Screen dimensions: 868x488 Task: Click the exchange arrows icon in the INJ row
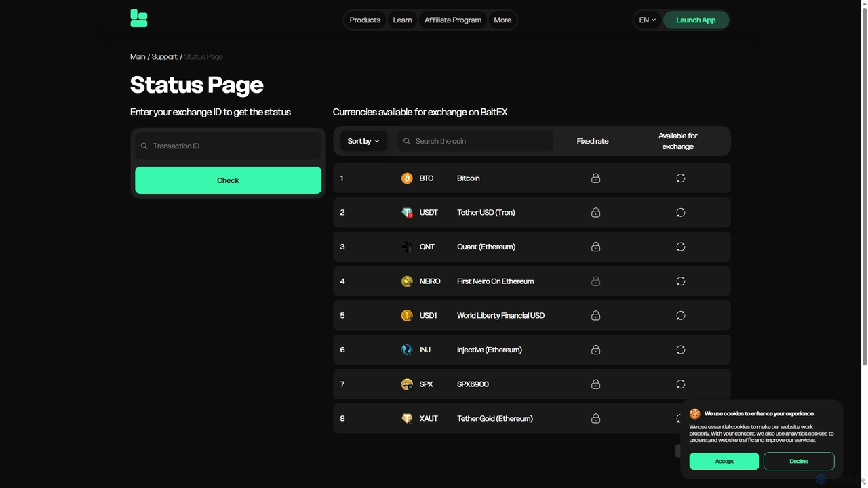point(681,350)
